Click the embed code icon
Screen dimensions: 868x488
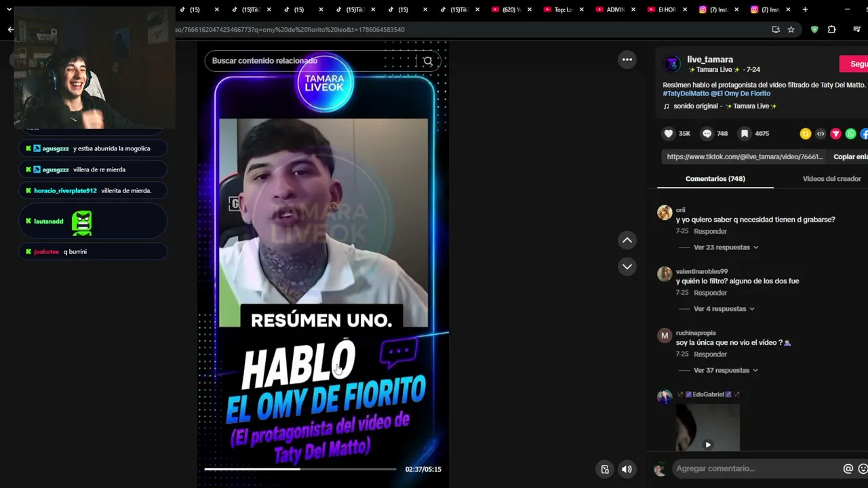coord(821,134)
